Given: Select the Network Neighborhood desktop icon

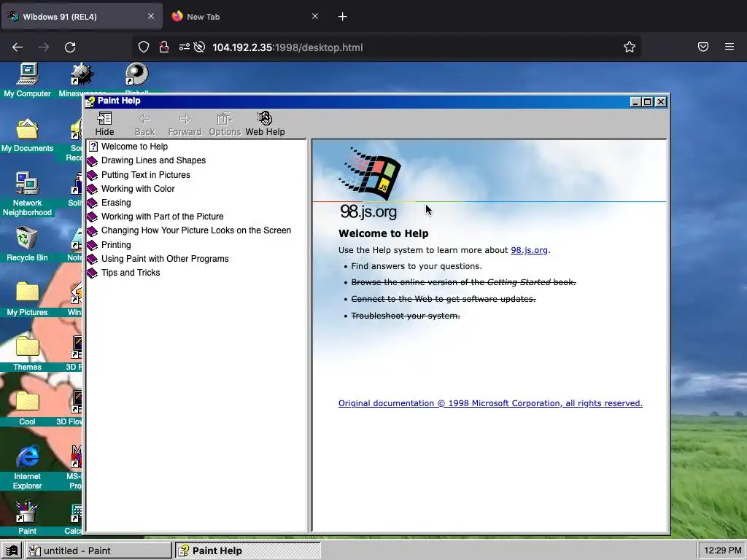Looking at the screenshot, I should pos(27,194).
